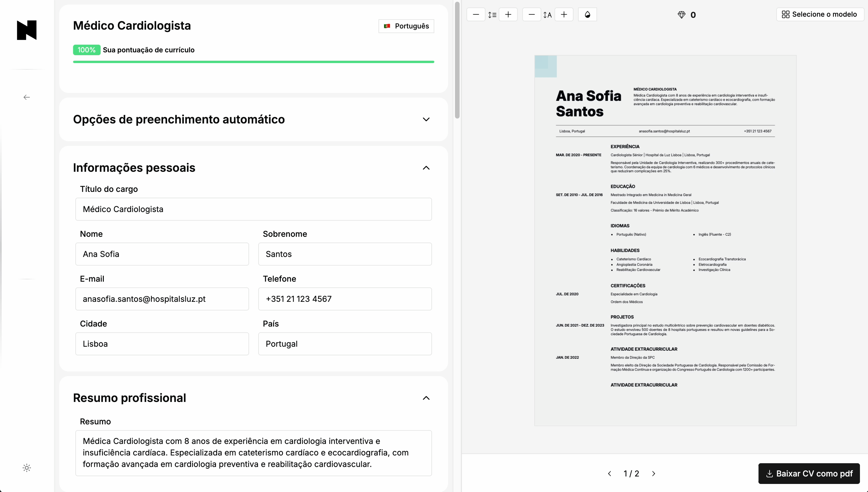Go to next CV page arrow

coord(653,473)
